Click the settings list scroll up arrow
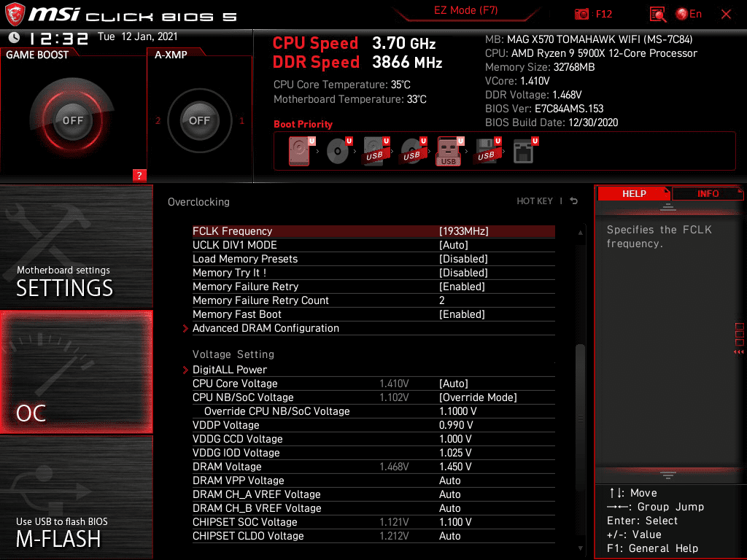The image size is (747, 560). [580, 233]
